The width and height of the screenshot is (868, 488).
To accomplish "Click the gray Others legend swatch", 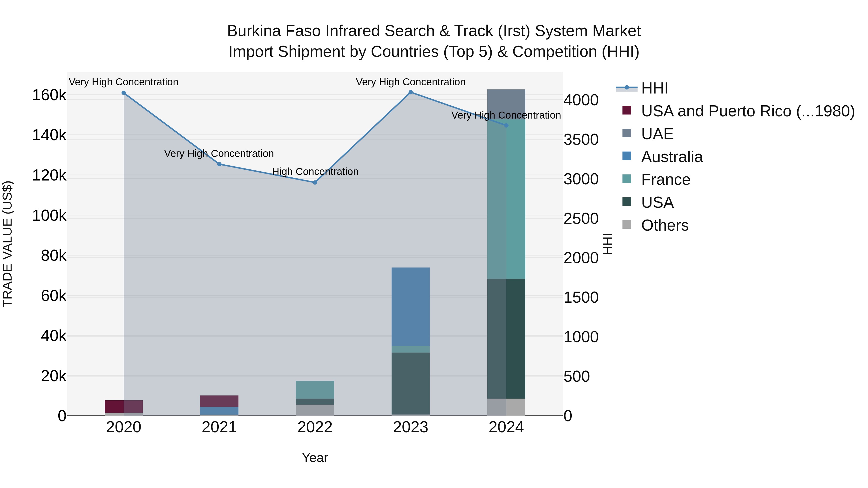I will point(626,224).
